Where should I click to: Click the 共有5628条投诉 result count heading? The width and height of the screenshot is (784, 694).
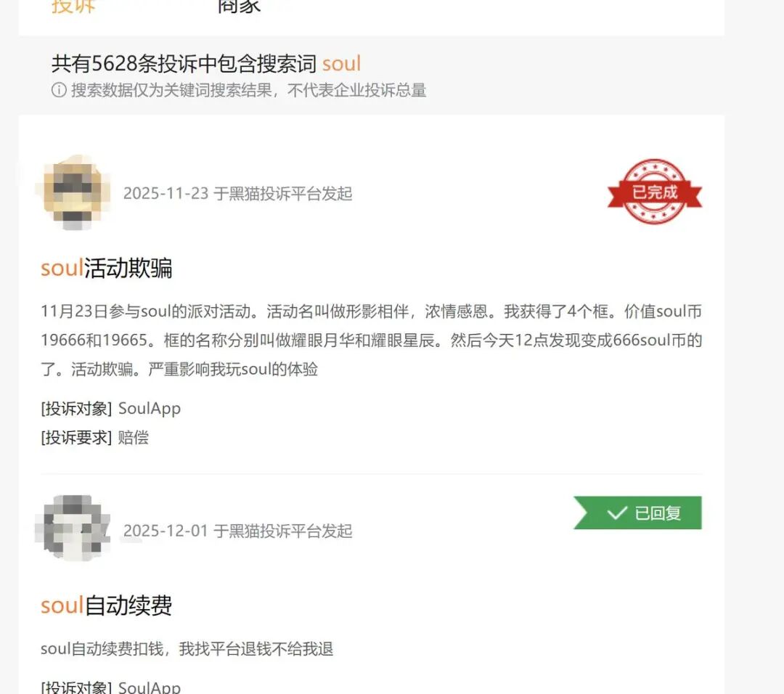coord(206,63)
